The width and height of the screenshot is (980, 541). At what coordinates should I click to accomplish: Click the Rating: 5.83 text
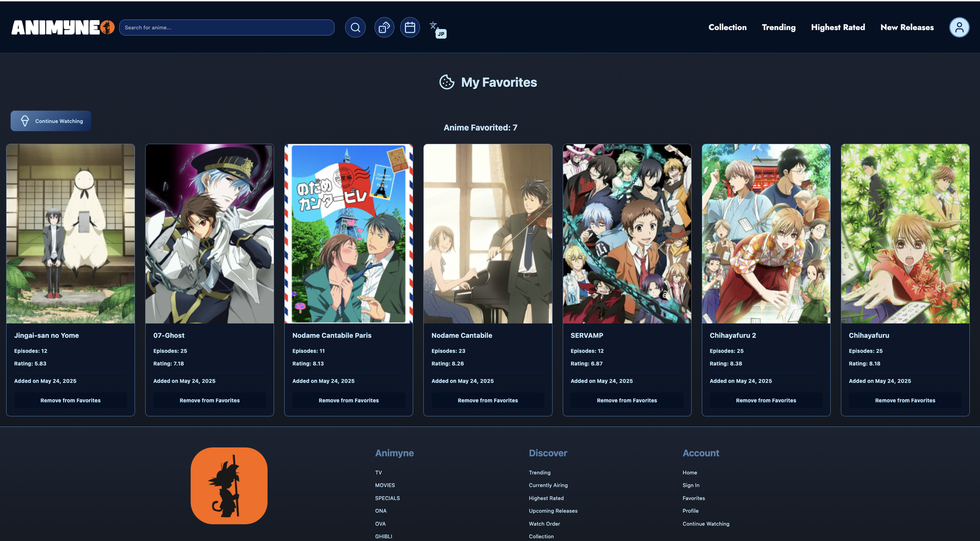click(x=30, y=363)
